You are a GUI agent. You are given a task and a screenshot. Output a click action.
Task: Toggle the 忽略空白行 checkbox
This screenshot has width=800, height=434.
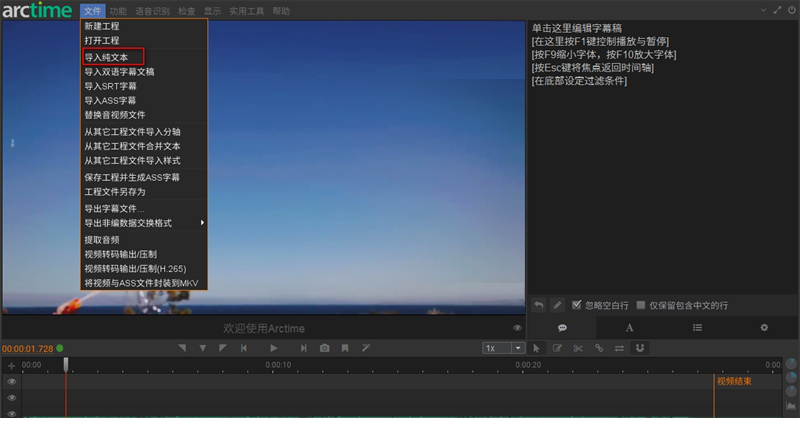click(x=577, y=304)
